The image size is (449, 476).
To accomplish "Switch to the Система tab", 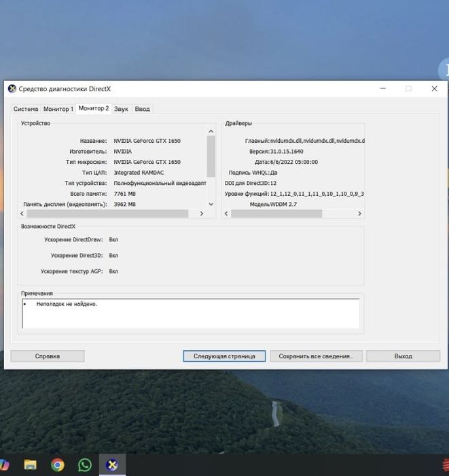I will 25,109.
